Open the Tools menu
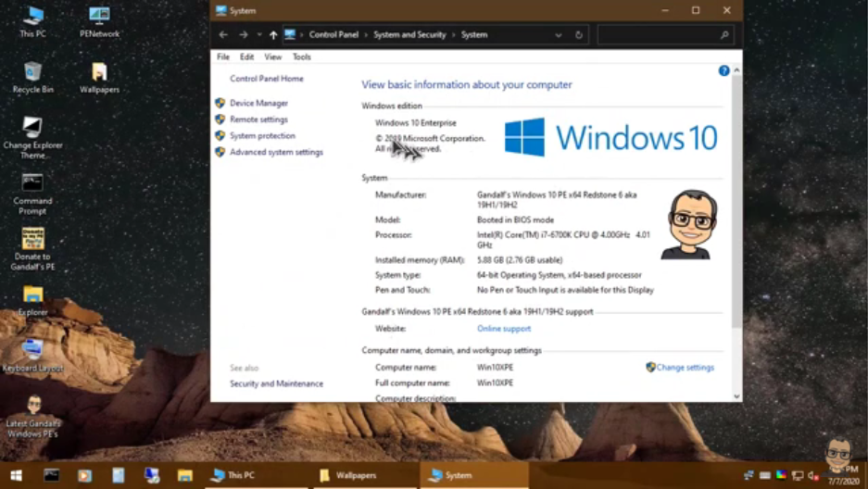Viewport: 868px width, 489px height. click(302, 57)
